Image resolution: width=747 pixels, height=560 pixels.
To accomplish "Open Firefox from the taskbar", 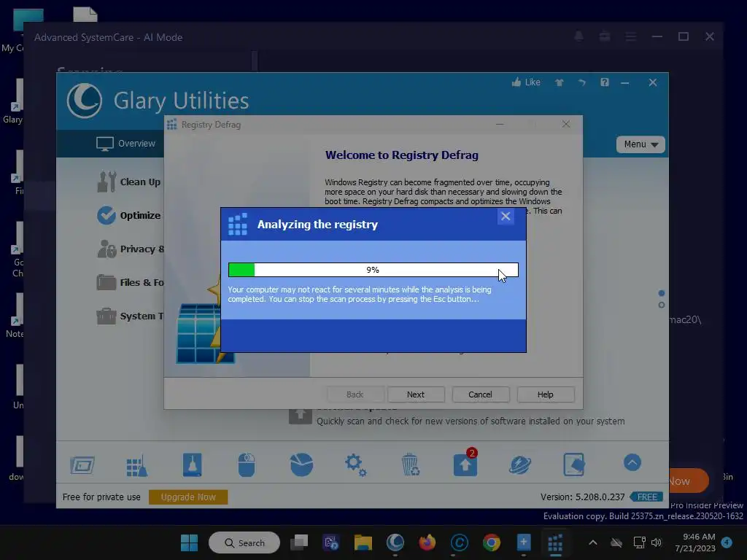I will pos(427,542).
